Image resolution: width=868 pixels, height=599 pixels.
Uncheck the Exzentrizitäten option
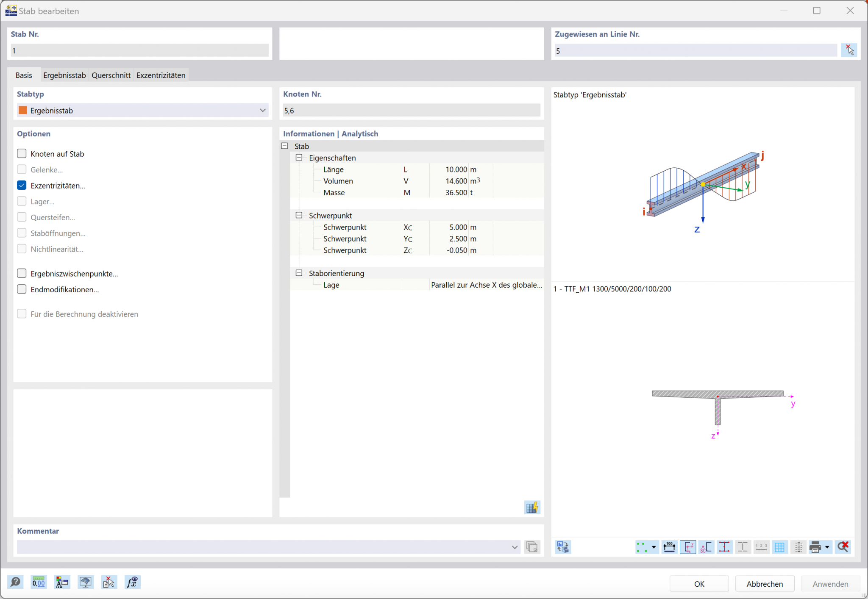pyautogui.click(x=22, y=185)
